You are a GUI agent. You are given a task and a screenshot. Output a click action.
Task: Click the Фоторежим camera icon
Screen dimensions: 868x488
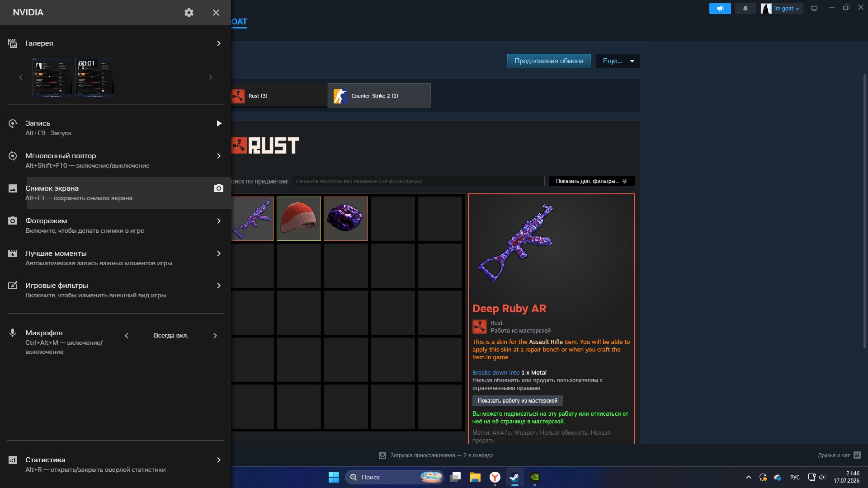coord(13,221)
